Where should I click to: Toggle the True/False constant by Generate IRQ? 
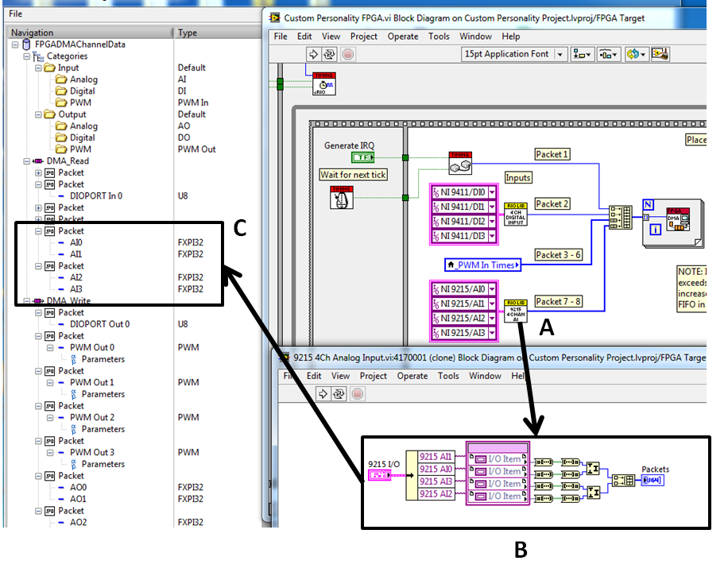point(363,157)
